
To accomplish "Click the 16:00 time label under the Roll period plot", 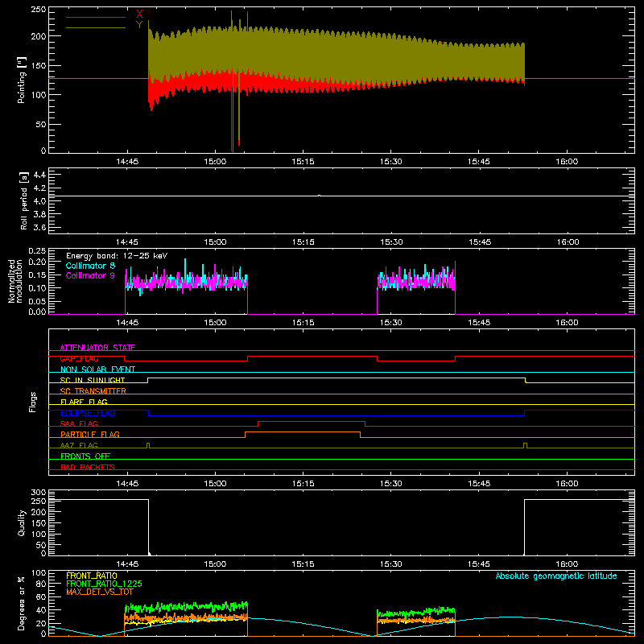I will coord(568,242).
